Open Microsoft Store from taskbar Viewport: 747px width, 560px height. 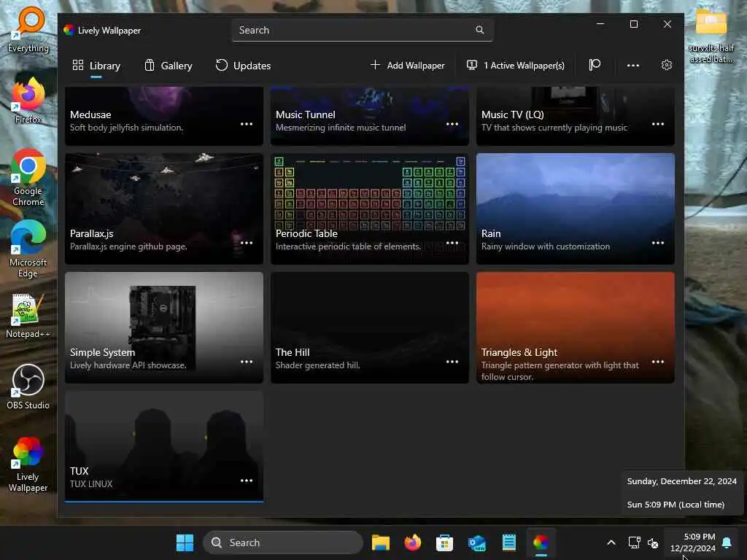click(x=444, y=542)
